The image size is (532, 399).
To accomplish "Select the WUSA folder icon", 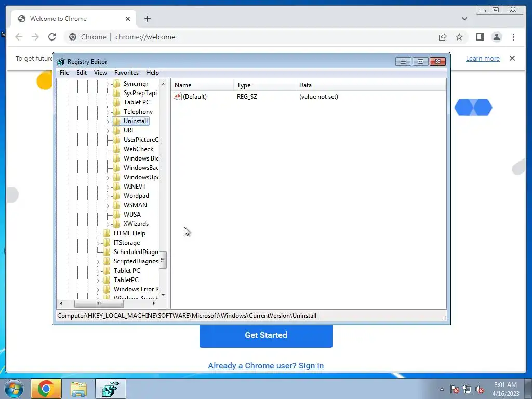I will coord(117,215).
